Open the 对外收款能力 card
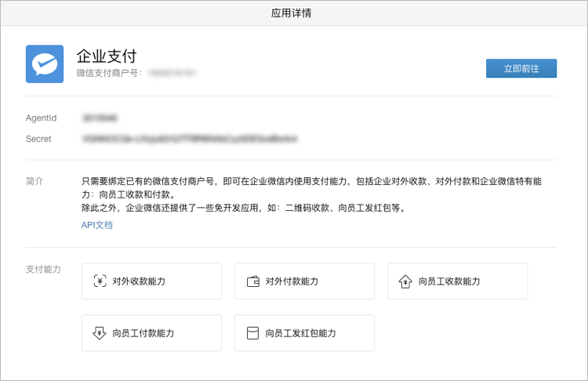Screen dimensions: 588x381 pyautogui.click(x=151, y=281)
